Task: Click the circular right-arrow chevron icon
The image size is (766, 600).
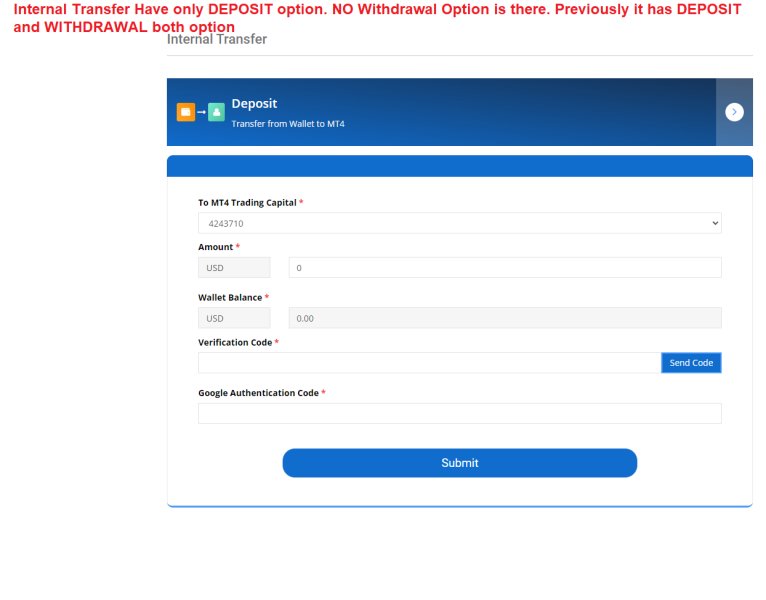Action: click(734, 112)
